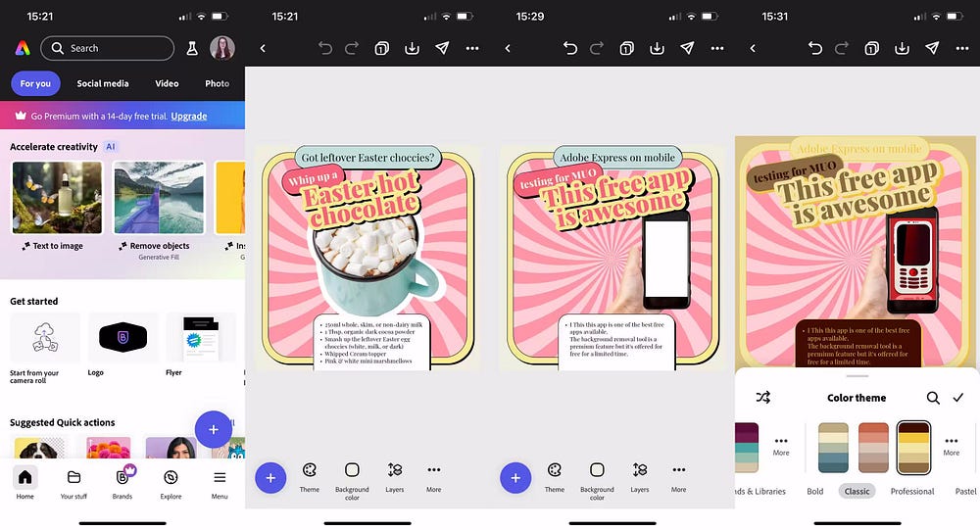
Task: Open the top three-dots menu in the Easter editor
Action: [472, 48]
